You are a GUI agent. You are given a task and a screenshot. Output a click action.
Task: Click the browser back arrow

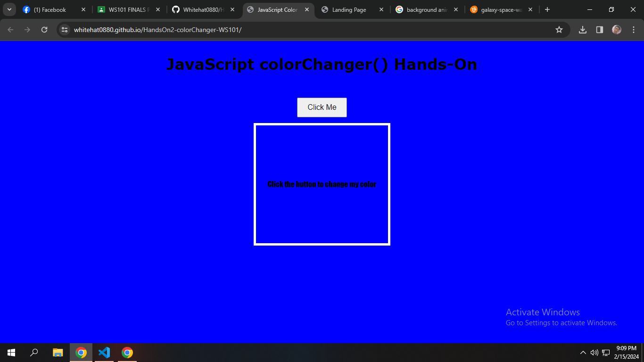[10, 29]
